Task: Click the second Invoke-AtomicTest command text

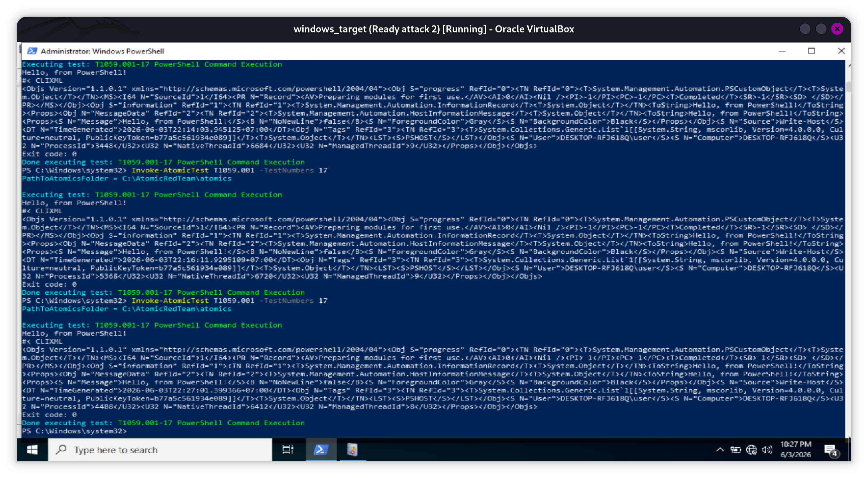Action: [170, 301]
